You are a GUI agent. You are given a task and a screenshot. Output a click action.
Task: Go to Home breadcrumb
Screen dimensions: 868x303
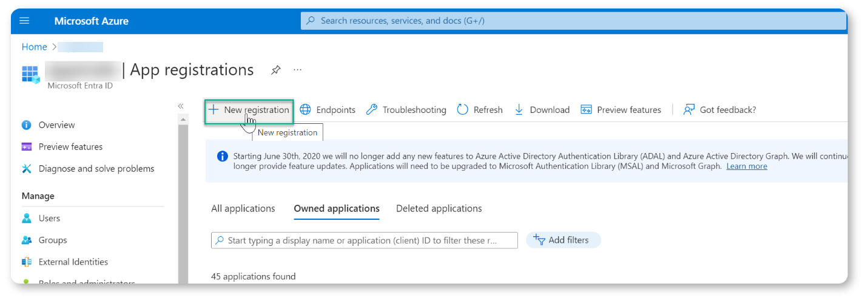click(x=34, y=47)
